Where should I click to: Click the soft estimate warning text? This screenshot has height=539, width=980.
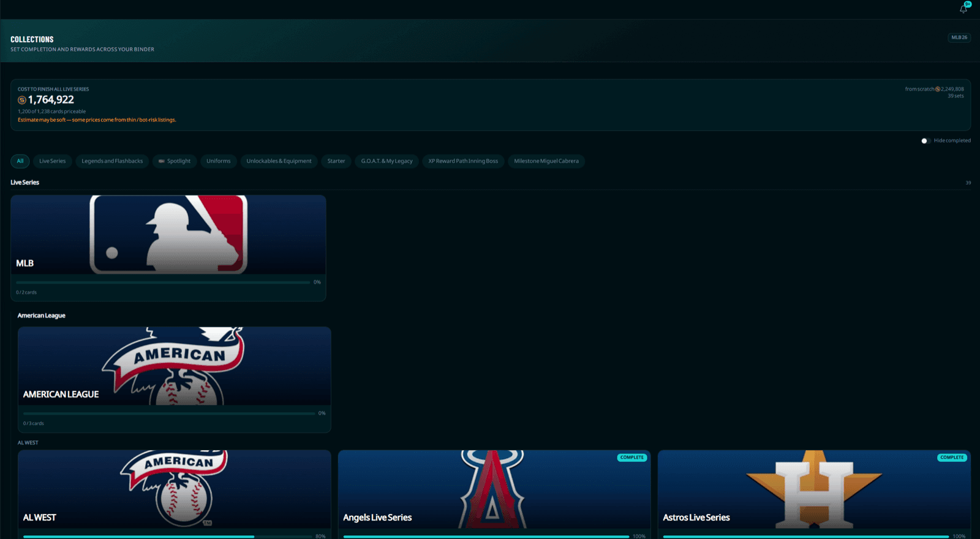pos(97,120)
